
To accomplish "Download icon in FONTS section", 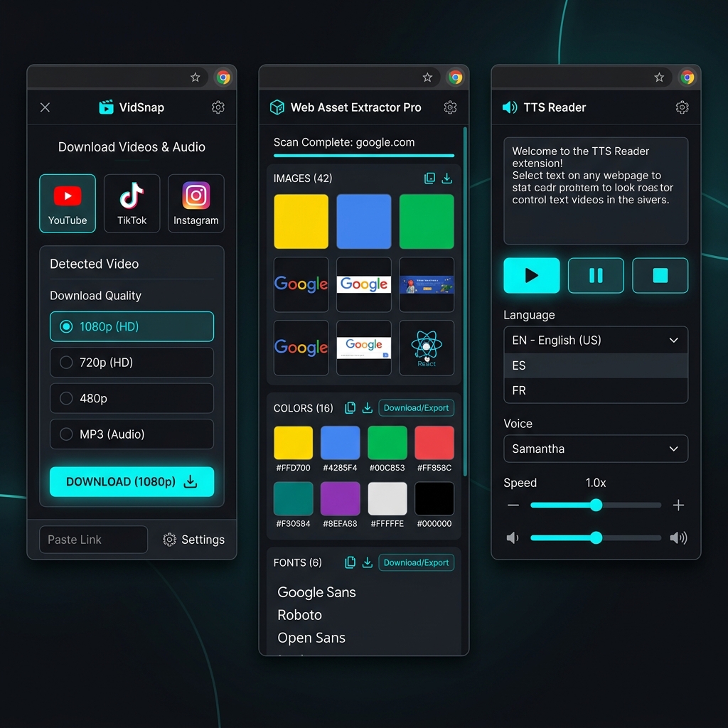I will 368,562.
